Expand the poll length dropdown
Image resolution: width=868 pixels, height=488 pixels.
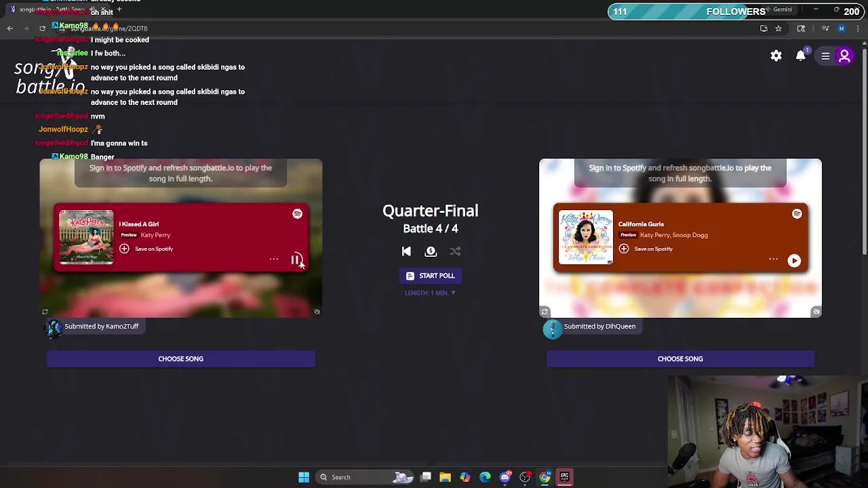430,293
